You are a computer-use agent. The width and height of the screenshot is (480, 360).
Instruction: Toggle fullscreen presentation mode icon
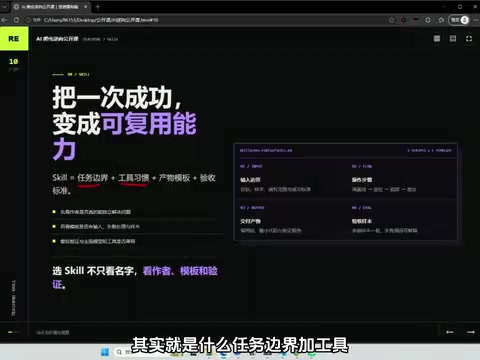[469, 39]
